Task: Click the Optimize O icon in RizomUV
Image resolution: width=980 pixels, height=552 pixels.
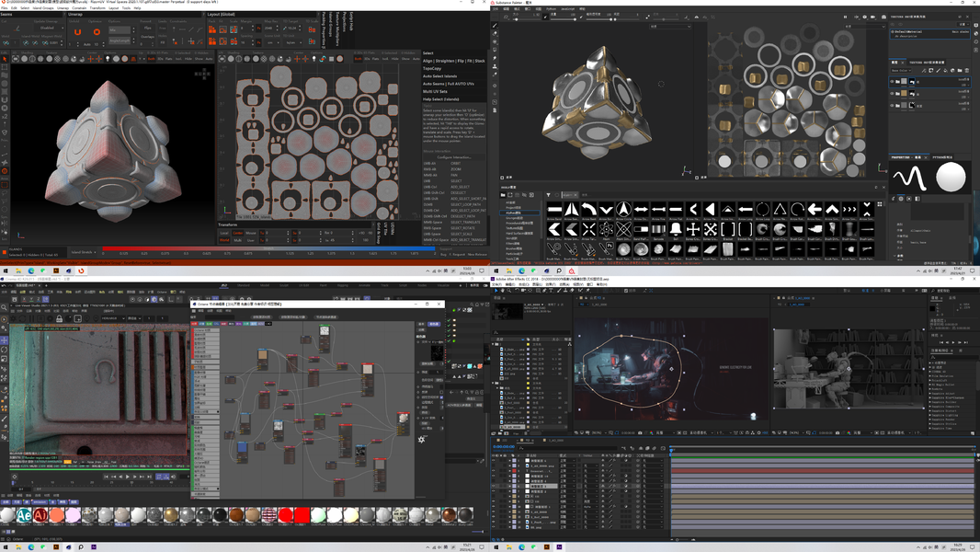Action: (97, 32)
